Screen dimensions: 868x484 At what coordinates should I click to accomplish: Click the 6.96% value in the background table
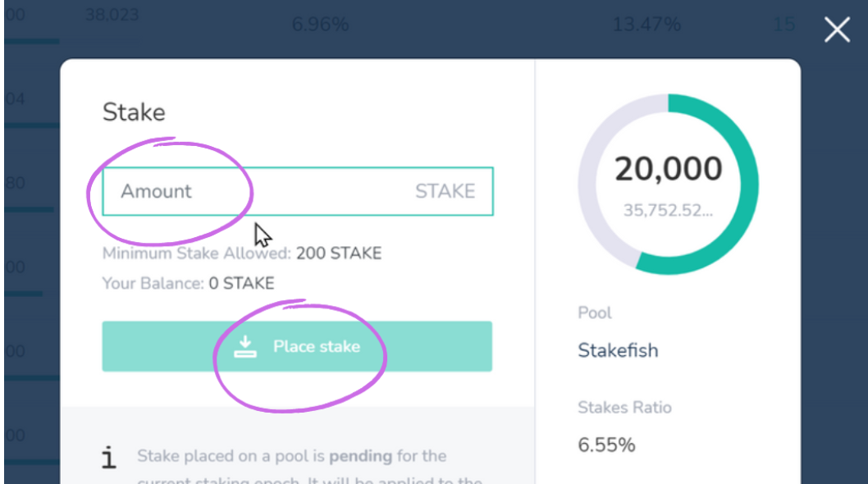click(320, 25)
